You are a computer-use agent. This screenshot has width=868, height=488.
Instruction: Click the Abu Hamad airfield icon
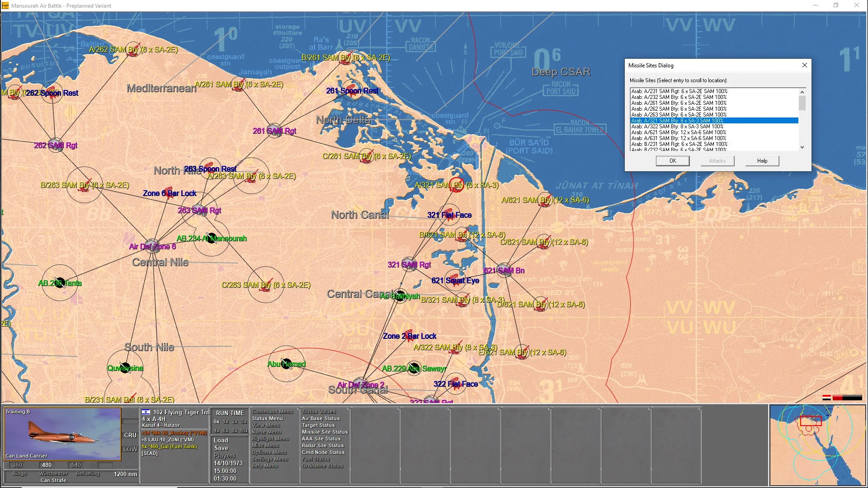pos(287,364)
